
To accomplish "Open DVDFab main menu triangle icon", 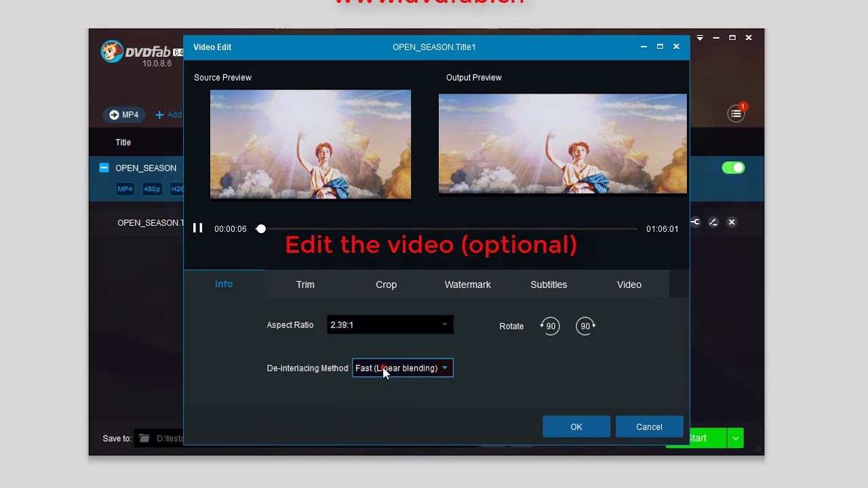I will tap(700, 38).
